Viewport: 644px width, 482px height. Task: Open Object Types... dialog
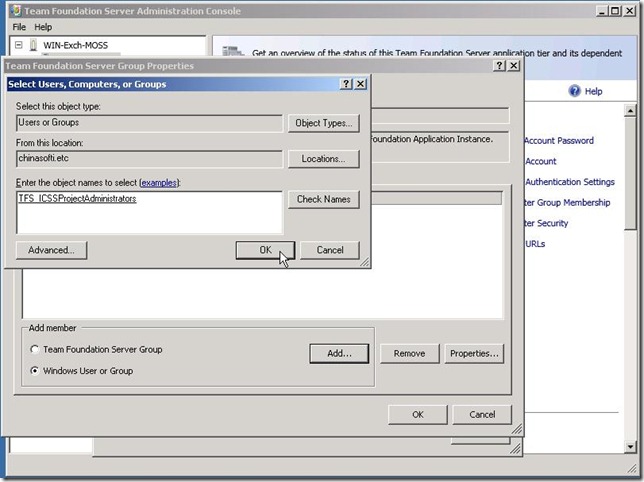(324, 123)
